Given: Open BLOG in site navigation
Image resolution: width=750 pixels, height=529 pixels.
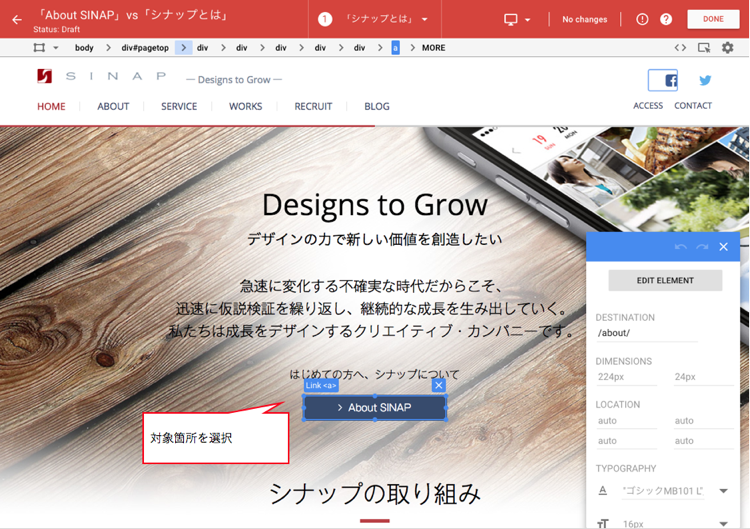Looking at the screenshot, I should [x=377, y=107].
